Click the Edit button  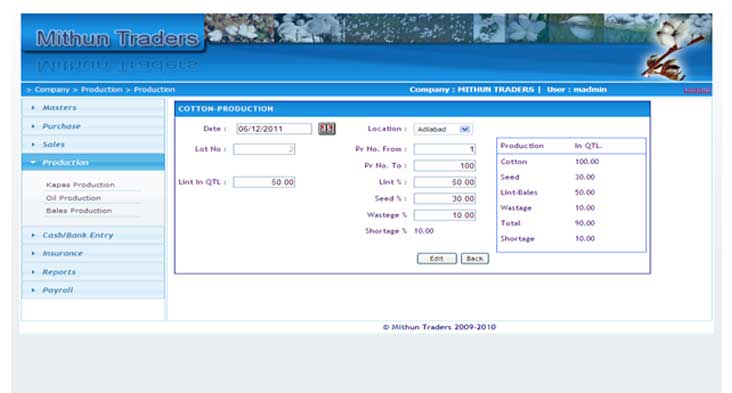tap(436, 259)
